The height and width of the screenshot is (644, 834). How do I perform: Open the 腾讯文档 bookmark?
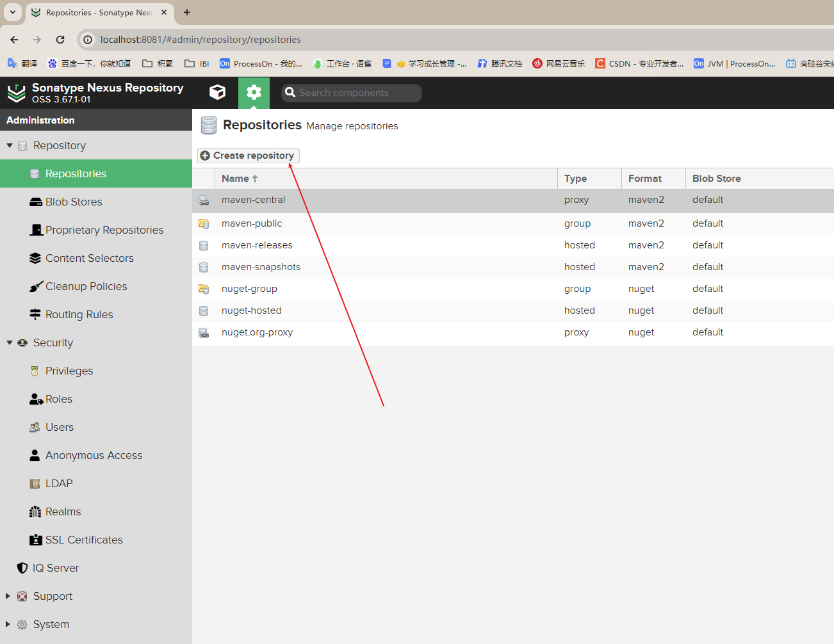point(500,63)
